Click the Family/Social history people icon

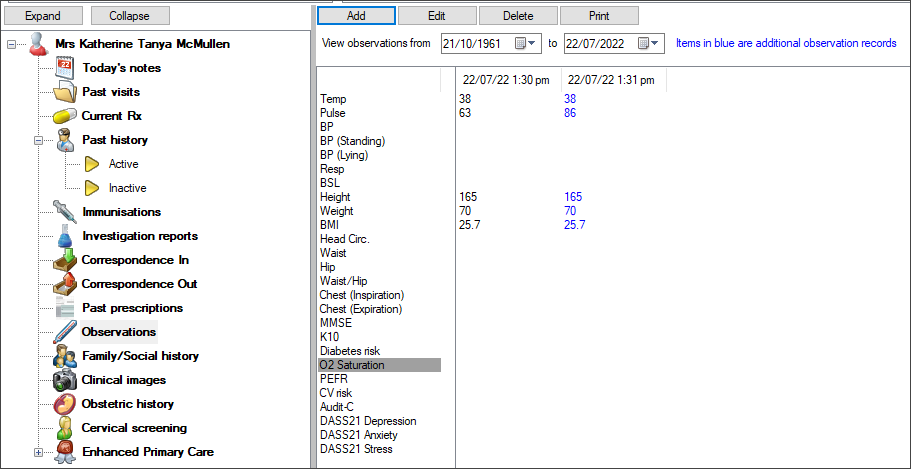click(64, 356)
